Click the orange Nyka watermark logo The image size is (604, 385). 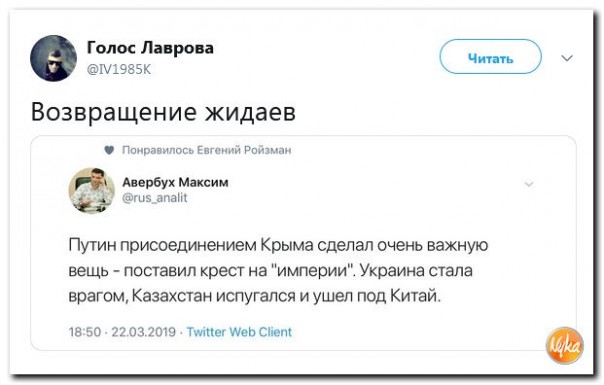(x=565, y=346)
